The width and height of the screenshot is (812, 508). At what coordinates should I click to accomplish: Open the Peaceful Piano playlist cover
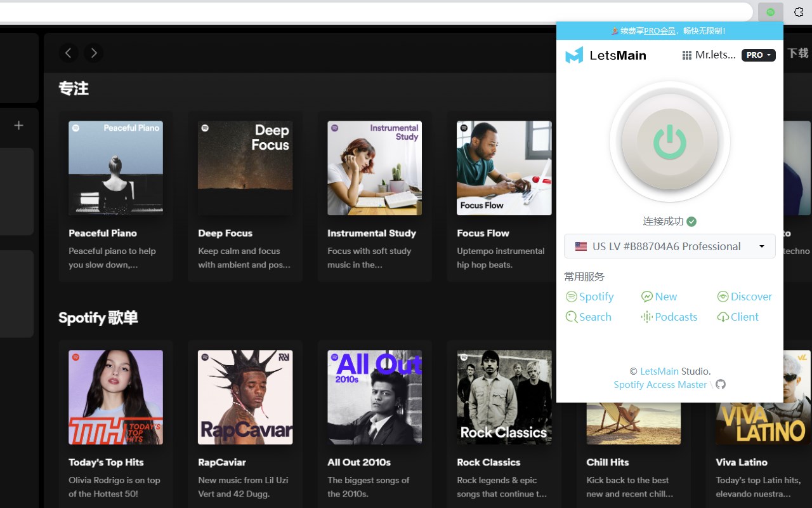tap(115, 168)
